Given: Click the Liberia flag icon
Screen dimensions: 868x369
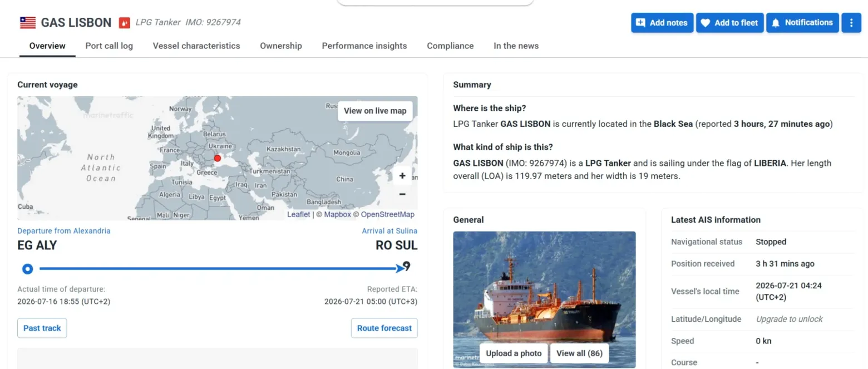Looking at the screenshot, I should point(27,23).
